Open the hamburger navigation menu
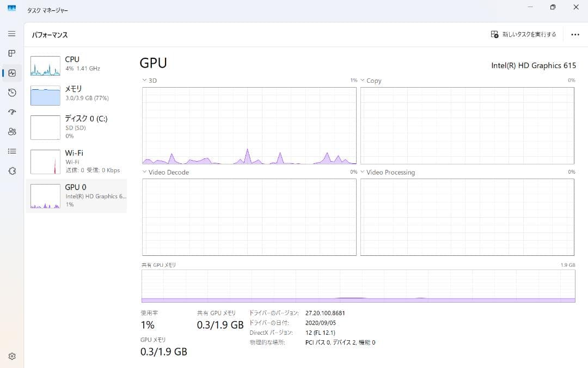588x368 pixels. (x=12, y=34)
